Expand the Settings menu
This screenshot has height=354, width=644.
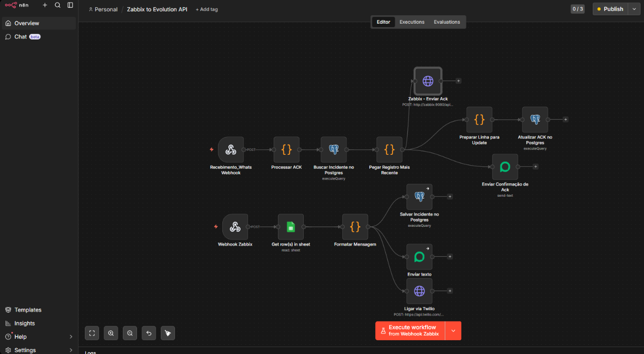(39, 350)
